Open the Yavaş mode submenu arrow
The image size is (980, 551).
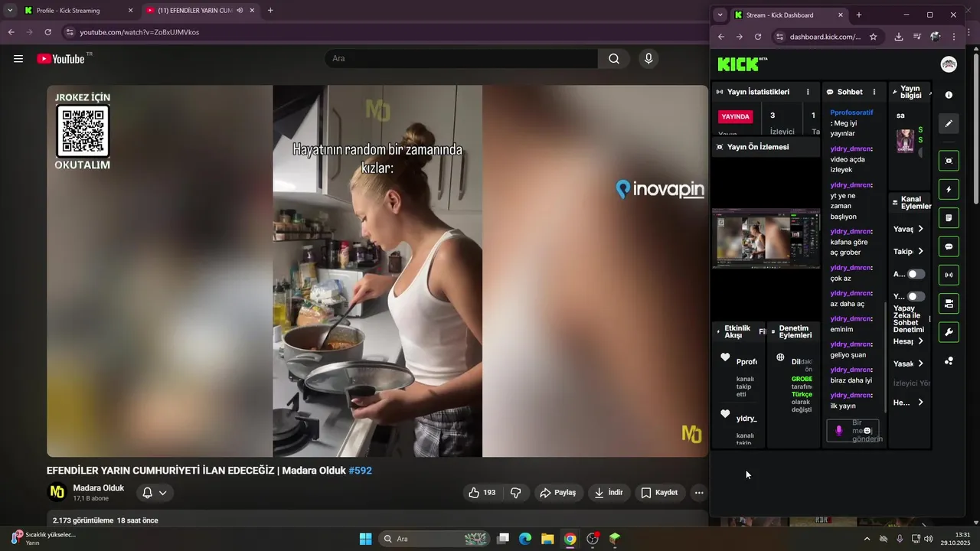click(920, 229)
